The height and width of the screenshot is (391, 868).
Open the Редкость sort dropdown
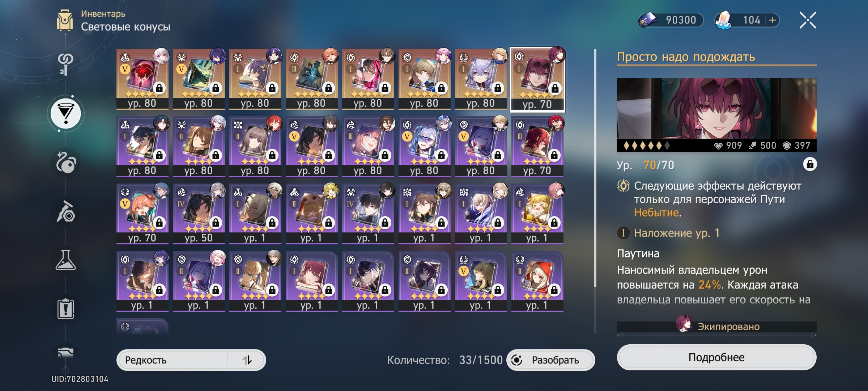(x=173, y=360)
